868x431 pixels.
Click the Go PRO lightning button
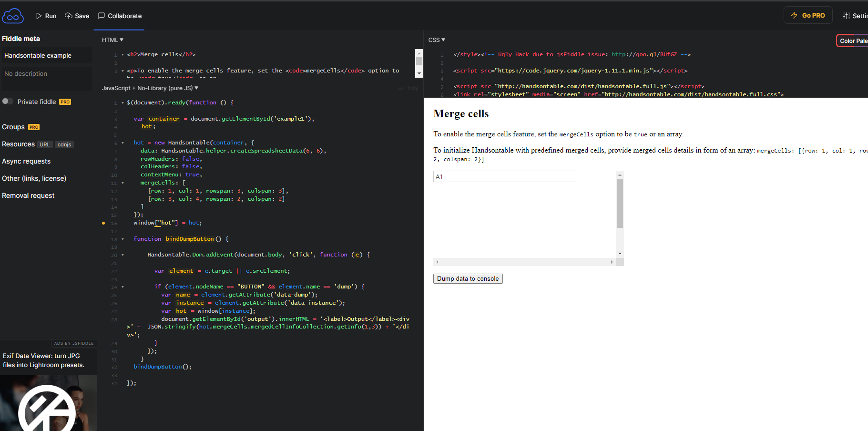coord(808,15)
